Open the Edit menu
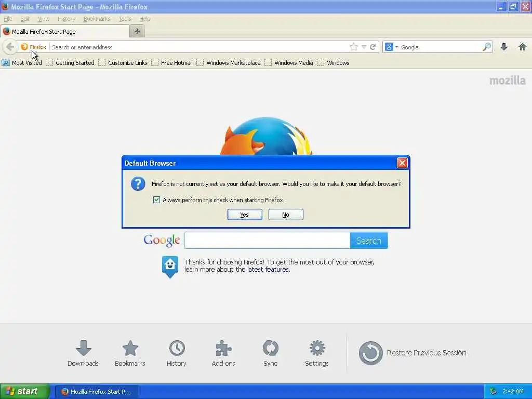The width and height of the screenshot is (532, 399). [x=25, y=19]
